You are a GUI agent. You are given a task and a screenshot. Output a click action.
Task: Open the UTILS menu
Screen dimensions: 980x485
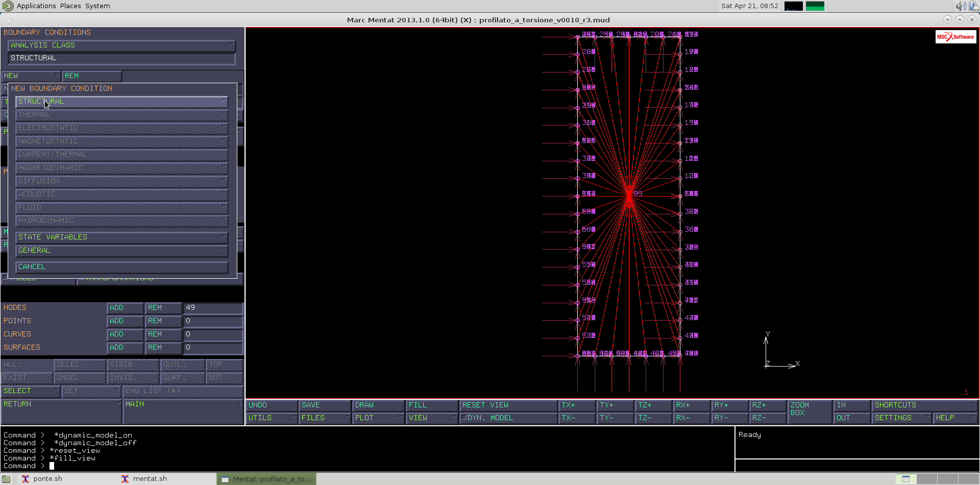click(x=272, y=418)
